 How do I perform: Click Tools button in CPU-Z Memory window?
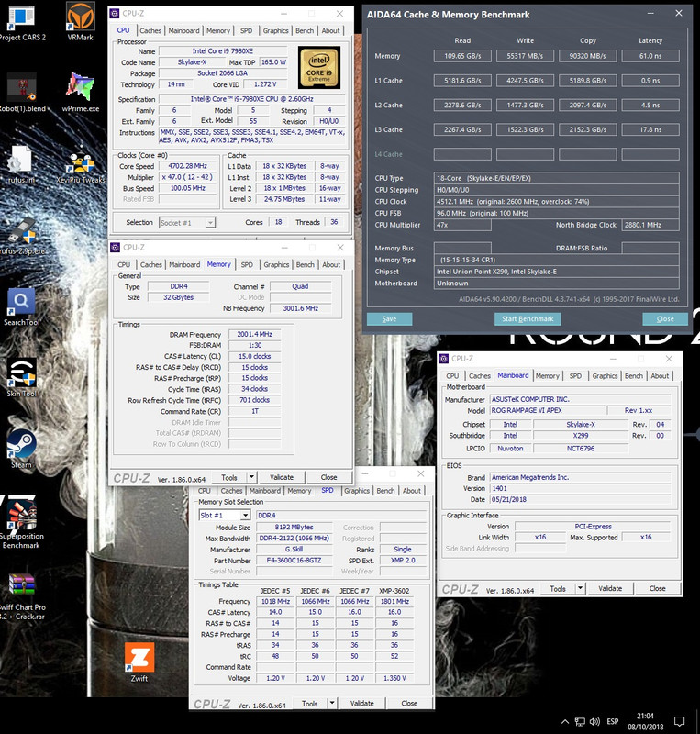click(229, 477)
